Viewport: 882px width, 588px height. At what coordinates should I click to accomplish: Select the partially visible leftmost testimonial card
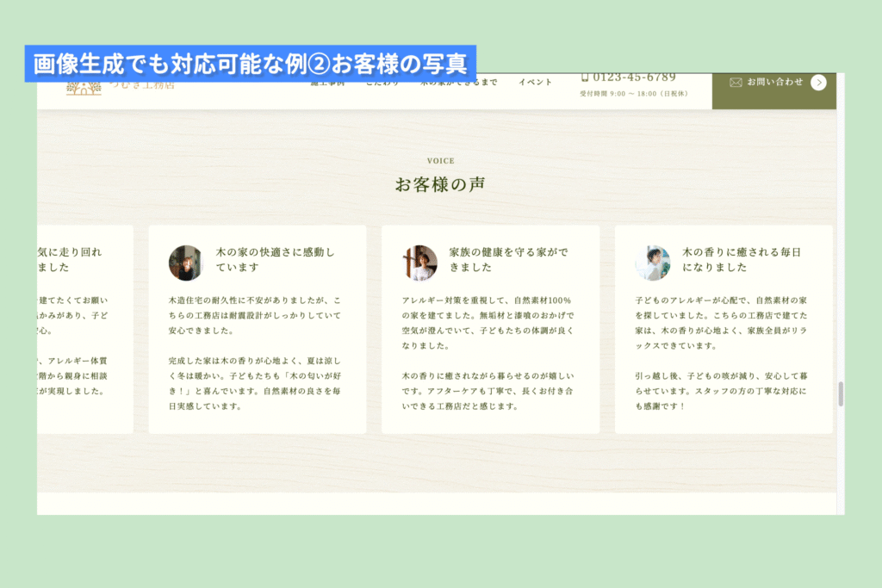[84, 329]
